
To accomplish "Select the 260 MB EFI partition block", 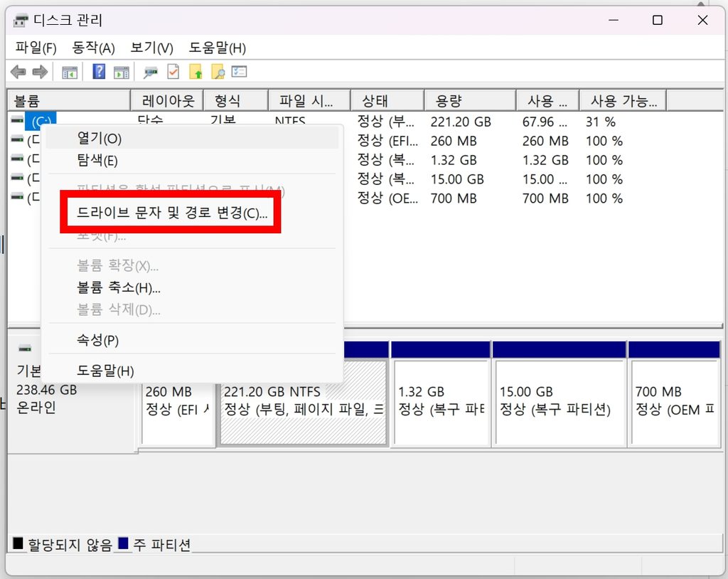I will click(x=178, y=402).
